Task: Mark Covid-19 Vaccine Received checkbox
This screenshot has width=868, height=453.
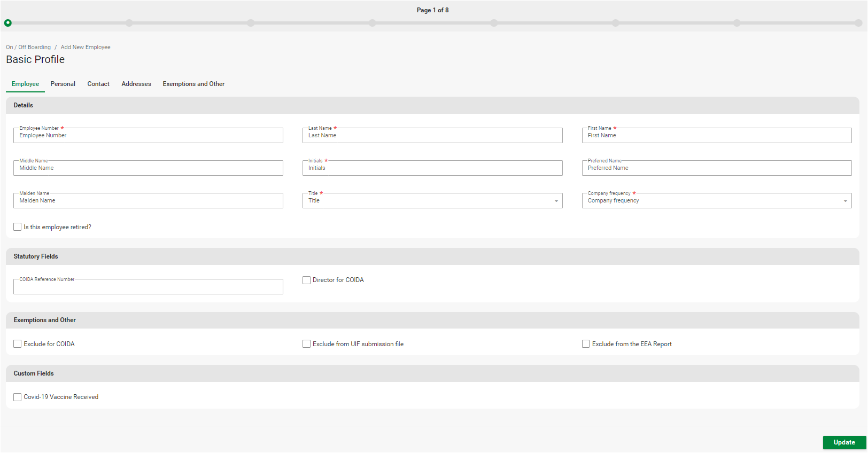Action: [18, 397]
